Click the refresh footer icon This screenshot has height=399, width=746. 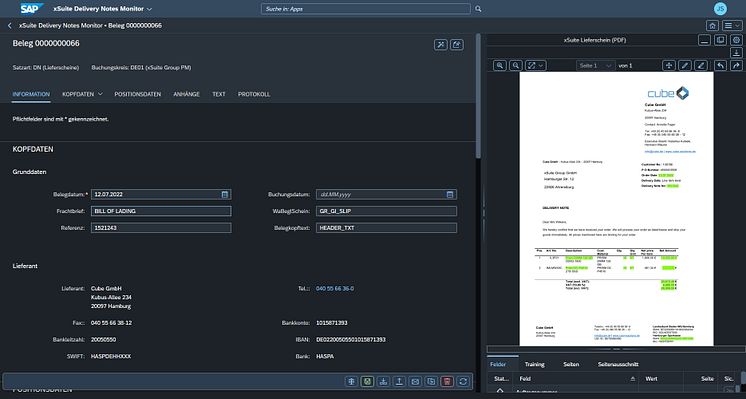click(463, 381)
